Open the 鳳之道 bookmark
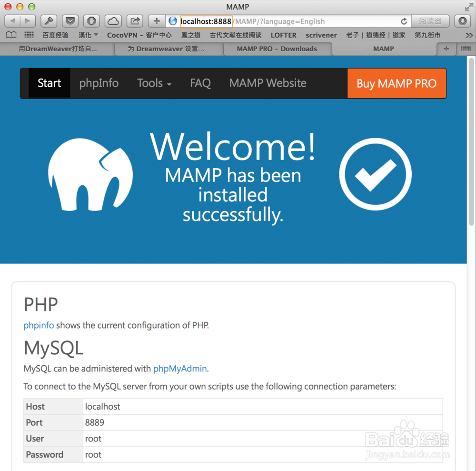Image resolution: width=476 pixels, height=471 pixels. [191, 35]
